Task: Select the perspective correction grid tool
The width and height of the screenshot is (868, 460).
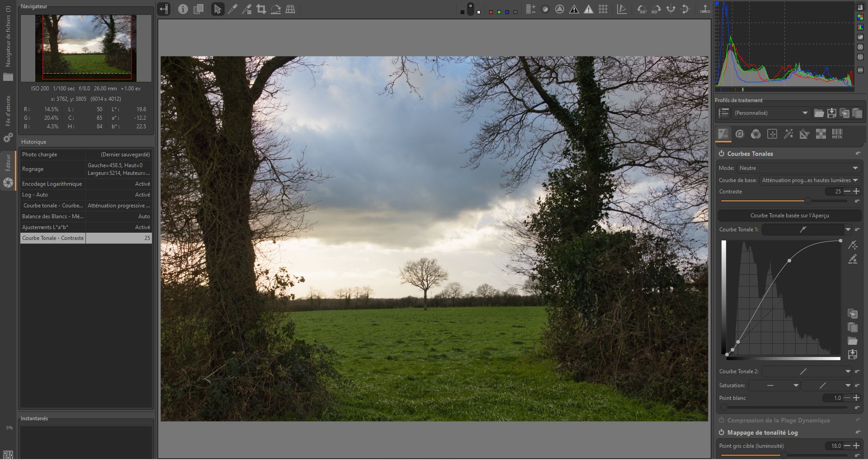Action: [290, 9]
